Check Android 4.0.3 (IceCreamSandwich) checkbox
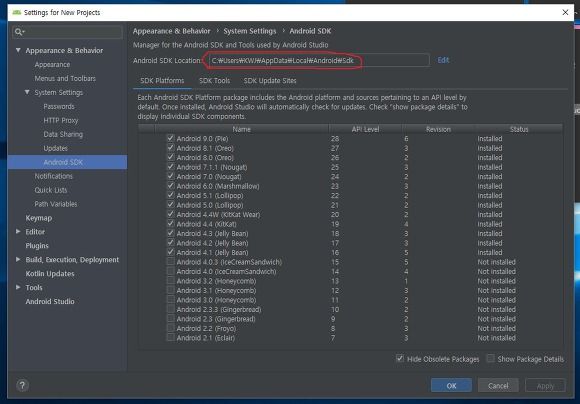 tap(171, 262)
